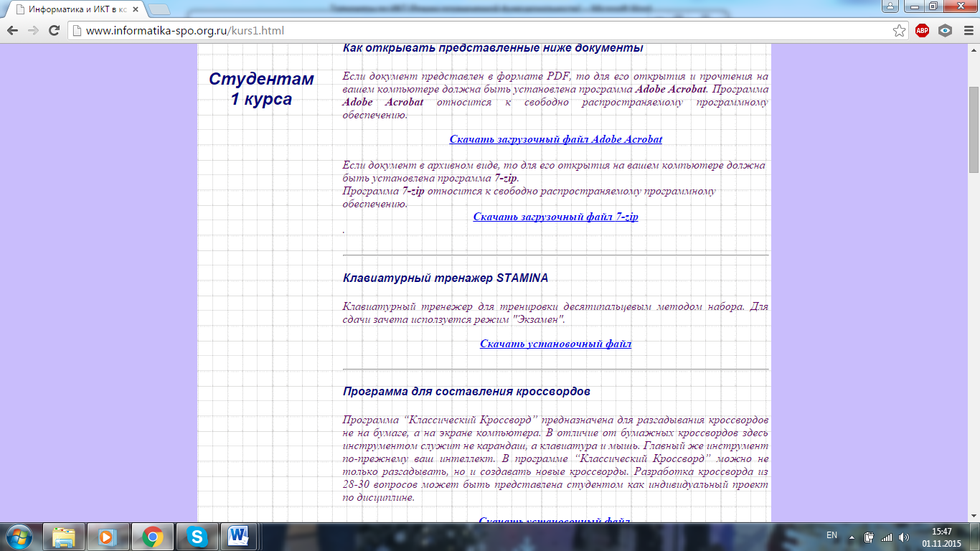Open the network signal tray icon
This screenshot has width=980, height=551.
click(x=887, y=537)
